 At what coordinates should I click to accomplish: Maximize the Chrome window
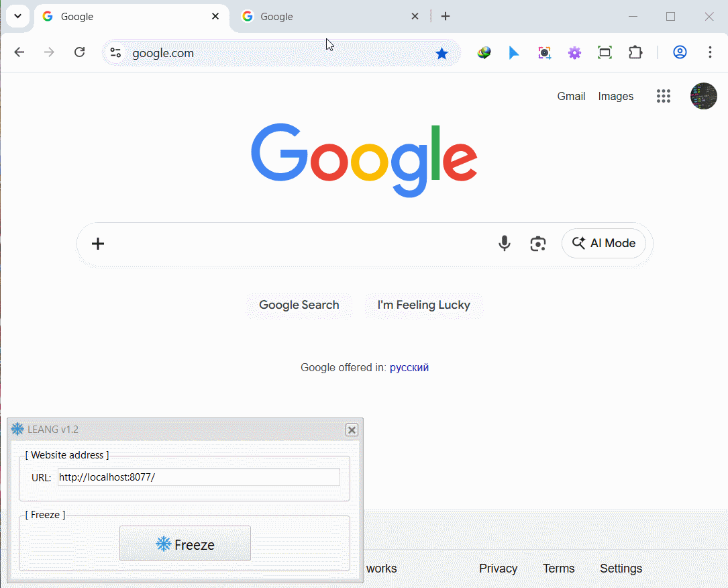(670, 16)
